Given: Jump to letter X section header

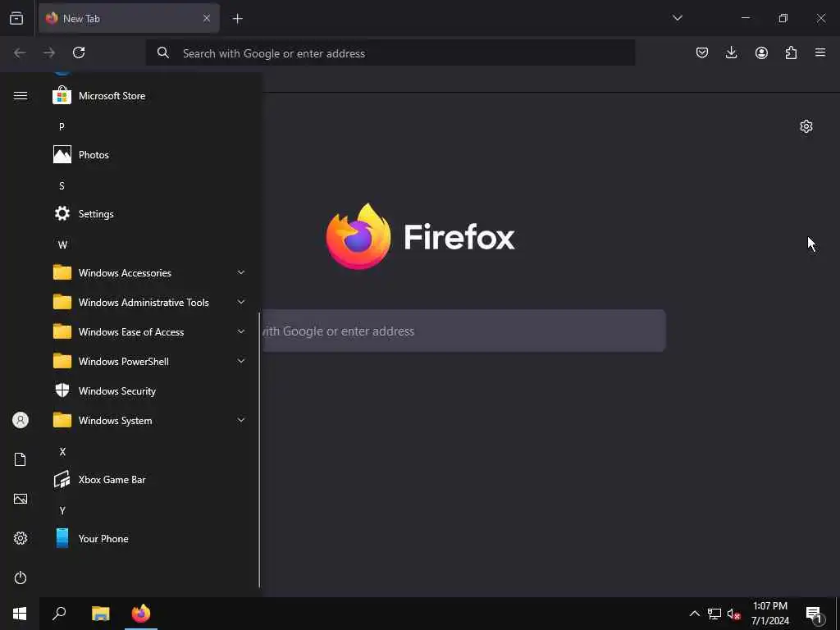Looking at the screenshot, I should [x=62, y=452].
